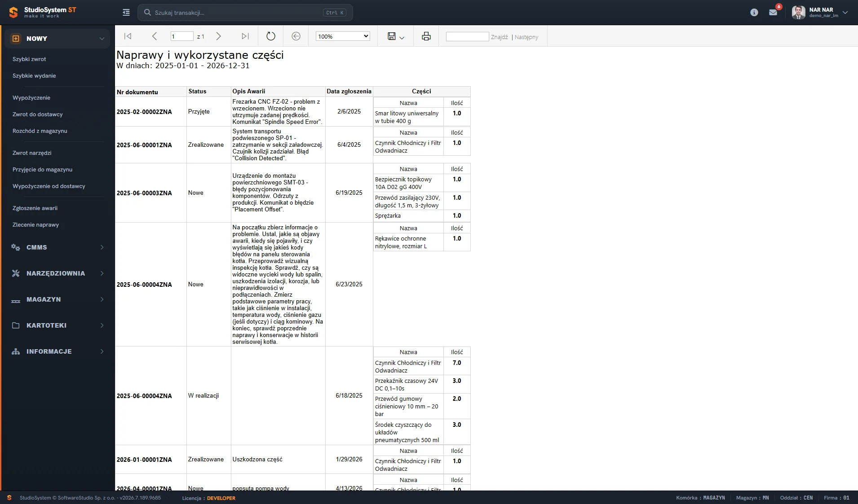Screen dimensions: 858x504
Task: Open Wypożyczenie menu item
Action: [31, 98]
